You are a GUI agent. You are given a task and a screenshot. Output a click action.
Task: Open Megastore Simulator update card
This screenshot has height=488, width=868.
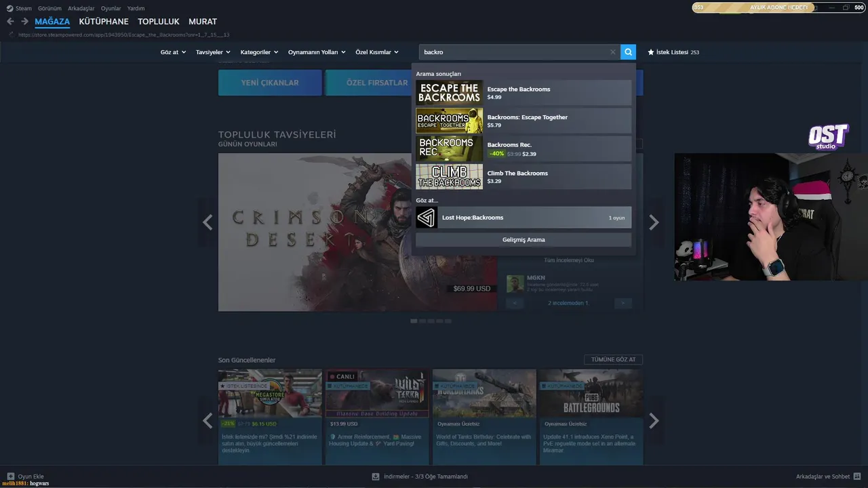tap(270, 416)
